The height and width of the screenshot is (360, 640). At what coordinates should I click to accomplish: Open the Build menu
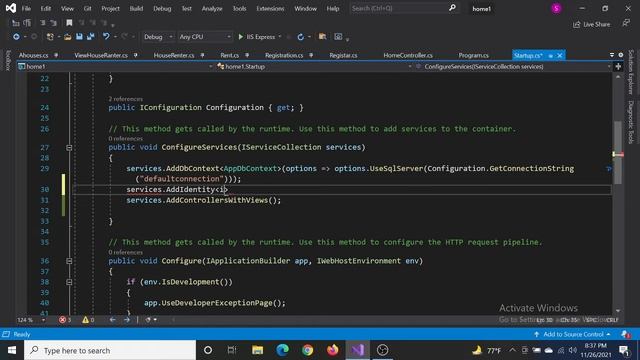pyautogui.click(x=136, y=8)
